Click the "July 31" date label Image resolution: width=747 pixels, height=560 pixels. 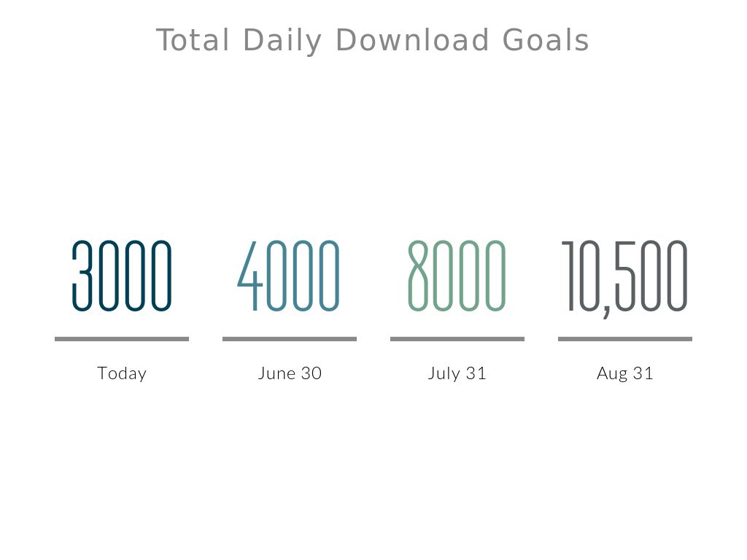(457, 373)
